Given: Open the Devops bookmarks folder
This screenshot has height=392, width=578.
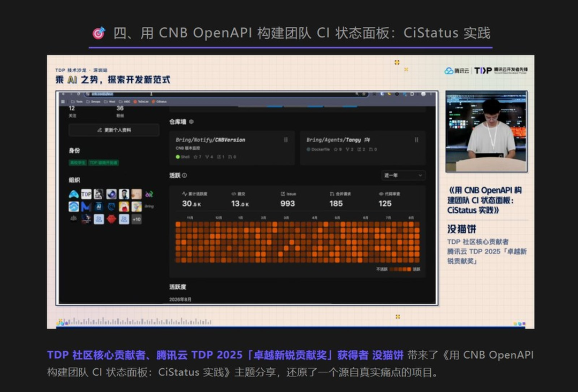Looking at the screenshot, I should (93, 102).
